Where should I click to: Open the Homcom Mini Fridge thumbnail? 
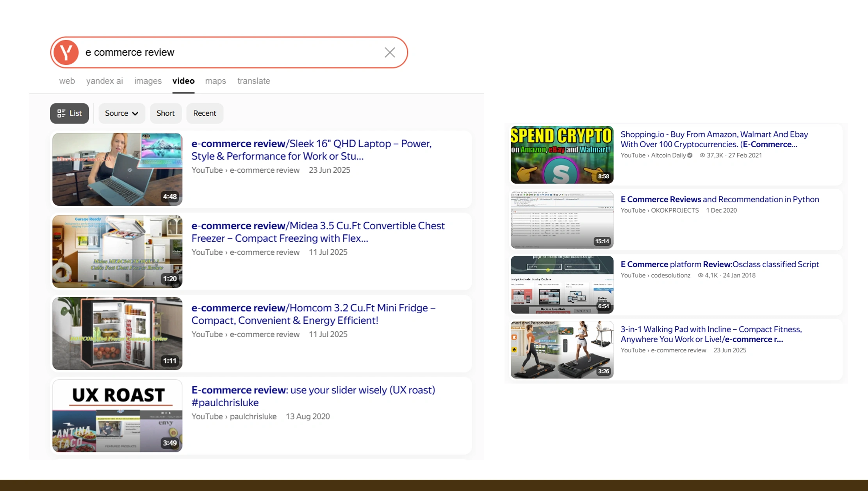117,333
